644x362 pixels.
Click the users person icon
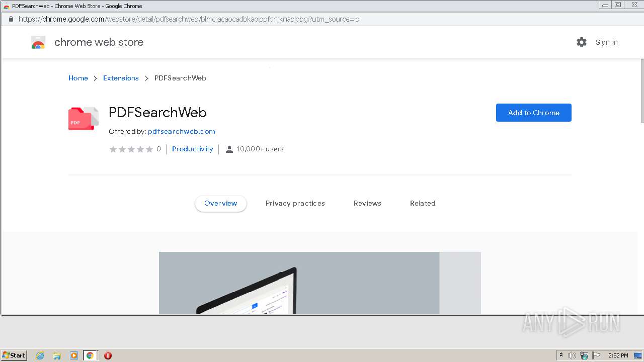click(229, 149)
